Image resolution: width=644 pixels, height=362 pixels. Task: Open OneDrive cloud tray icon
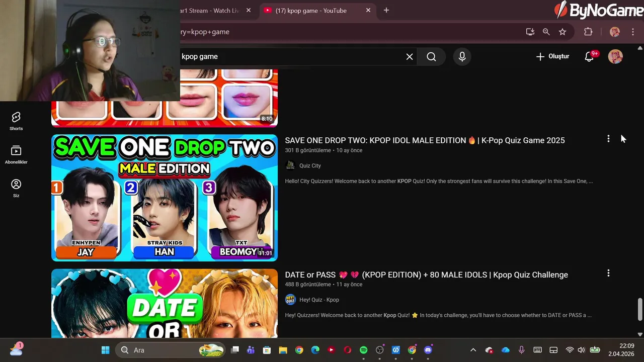click(x=506, y=350)
